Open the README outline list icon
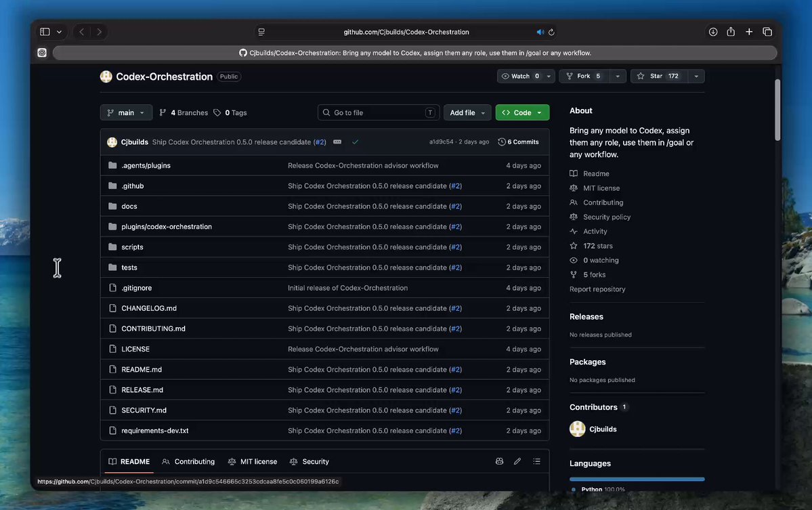 tap(536, 461)
